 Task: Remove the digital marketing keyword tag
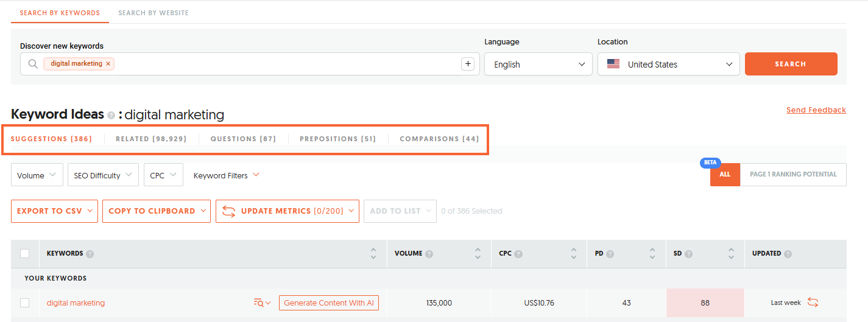(x=108, y=64)
